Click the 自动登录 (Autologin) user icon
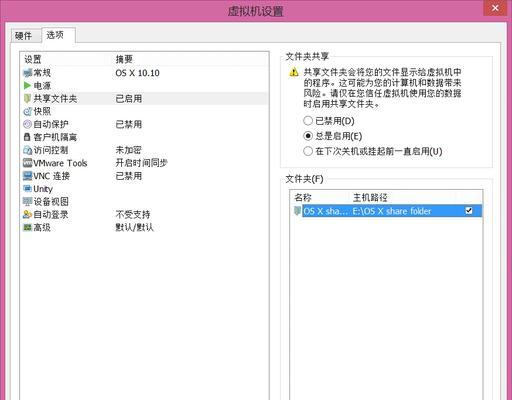 pyautogui.click(x=27, y=214)
